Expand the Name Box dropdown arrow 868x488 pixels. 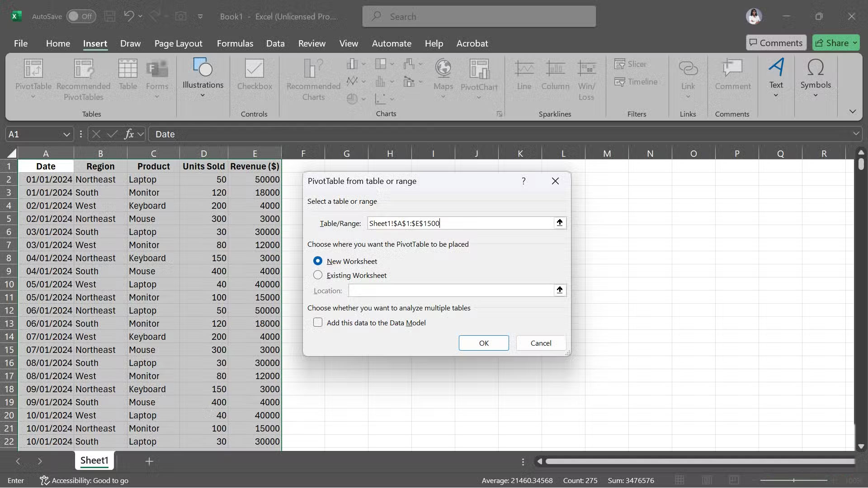[66, 135]
